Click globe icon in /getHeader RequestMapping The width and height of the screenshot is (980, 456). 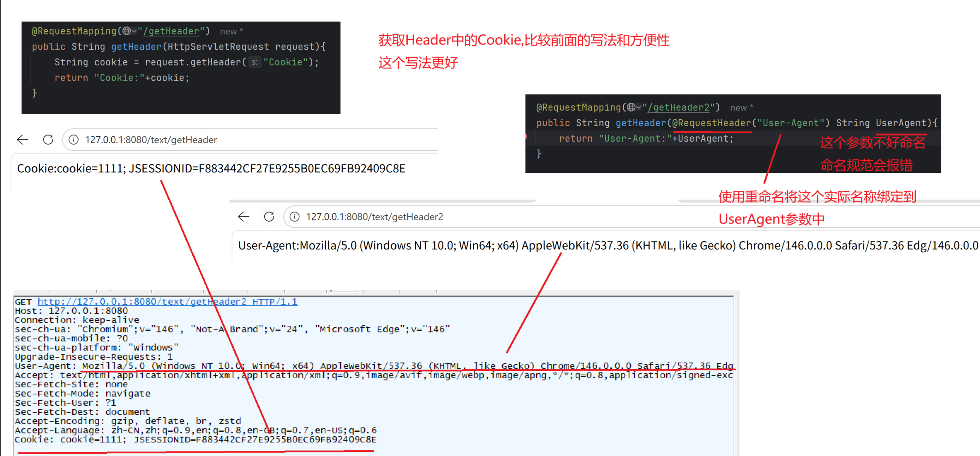click(127, 31)
